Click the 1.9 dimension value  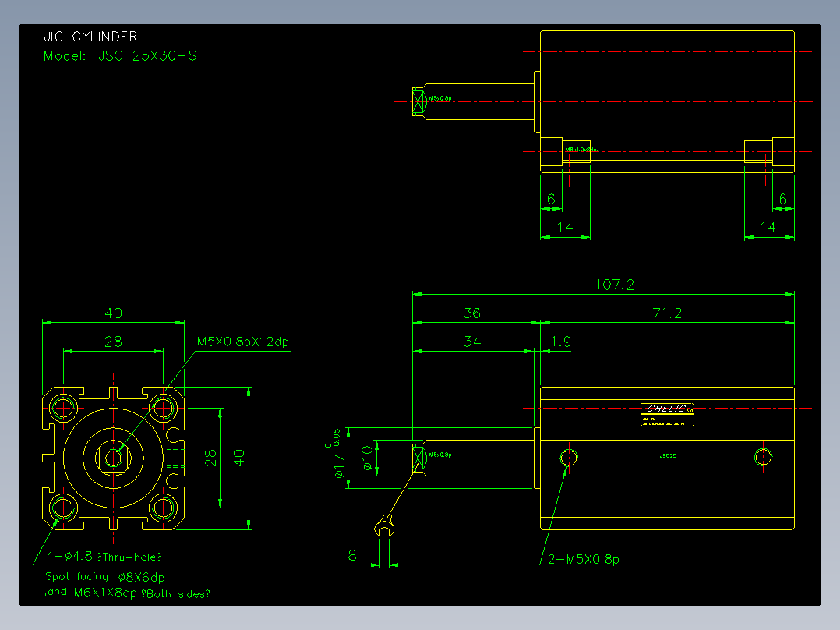561,342
